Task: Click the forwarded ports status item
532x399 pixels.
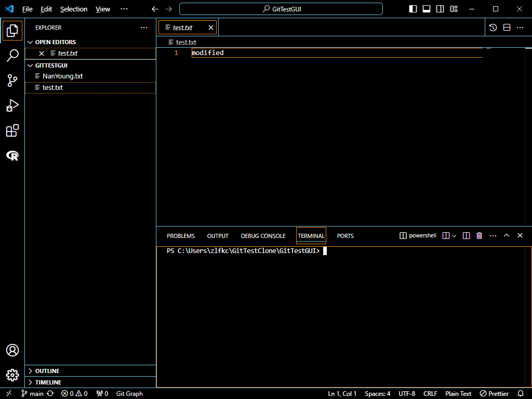Action: pyautogui.click(x=102, y=394)
